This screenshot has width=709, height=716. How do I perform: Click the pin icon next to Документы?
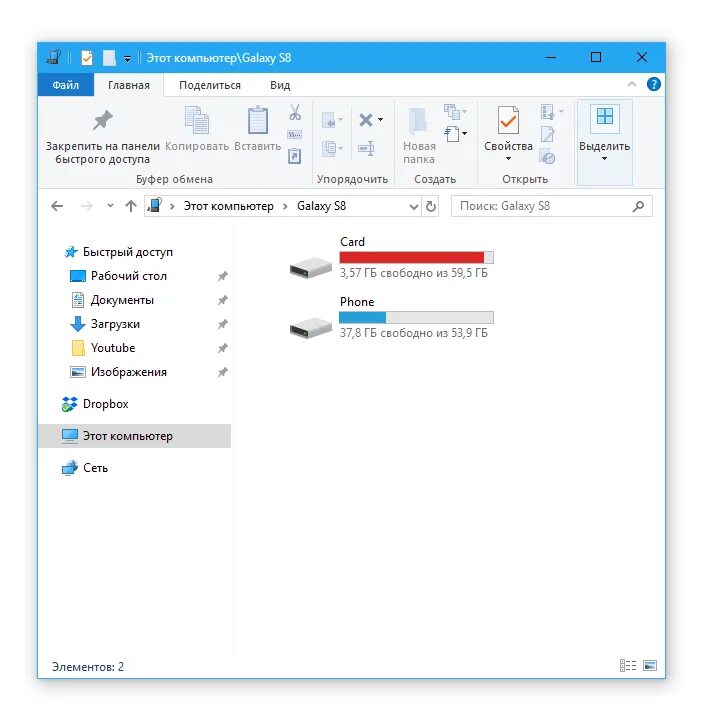point(222,300)
